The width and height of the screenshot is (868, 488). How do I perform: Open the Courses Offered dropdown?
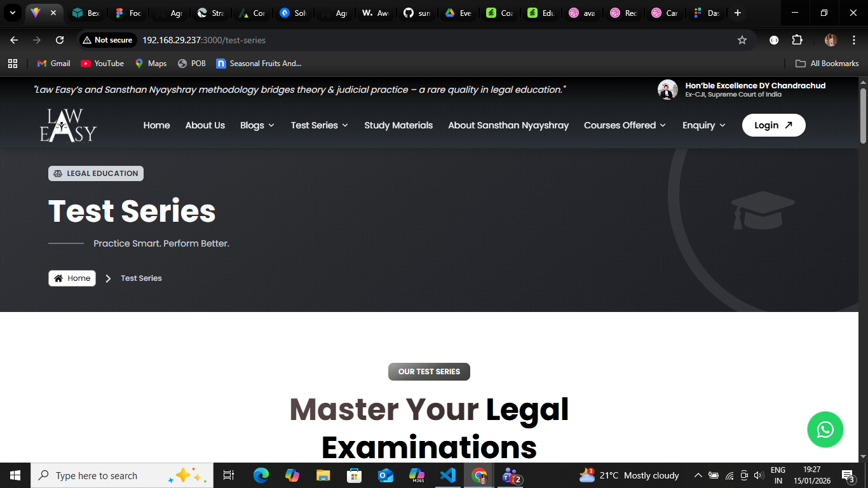[625, 125]
